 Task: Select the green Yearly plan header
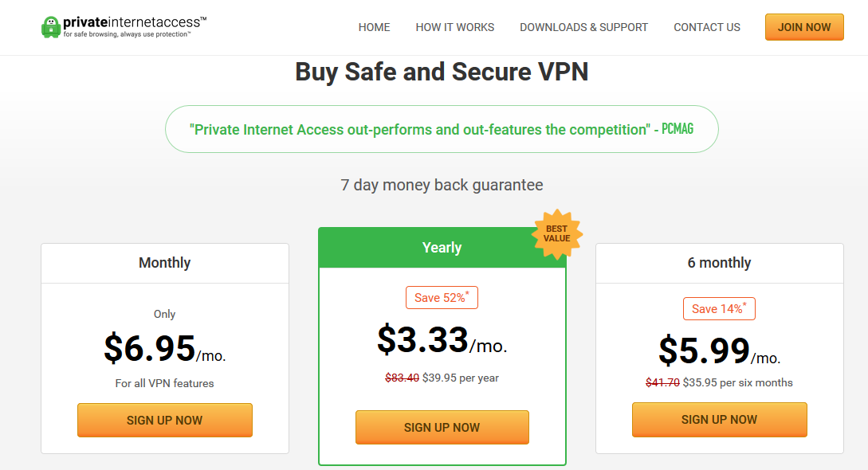coord(442,248)
